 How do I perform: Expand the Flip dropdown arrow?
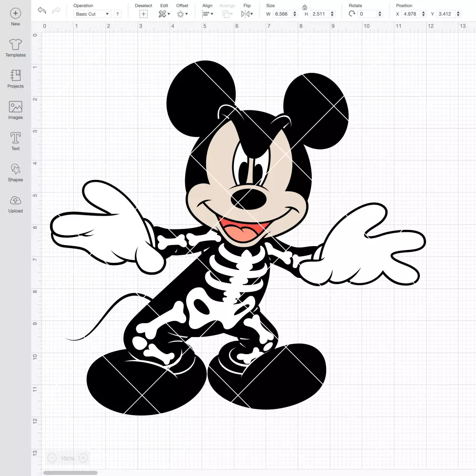coord(252,14)
